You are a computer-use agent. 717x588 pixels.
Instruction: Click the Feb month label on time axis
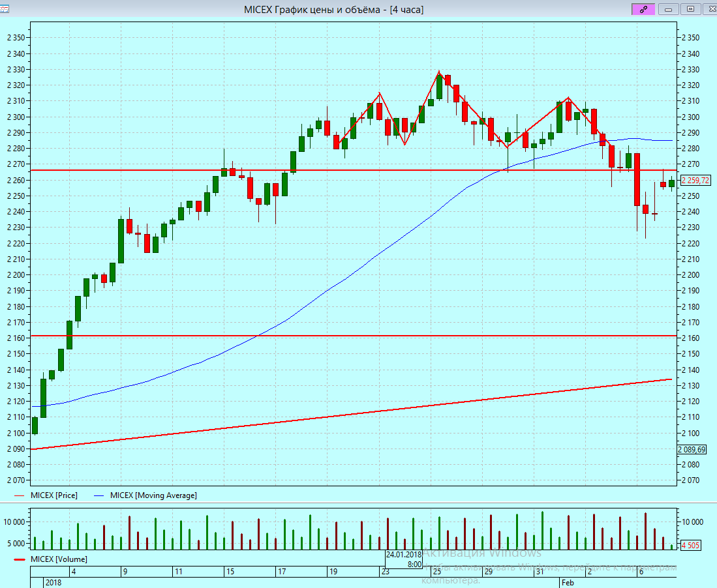click(x=568, y=583)
